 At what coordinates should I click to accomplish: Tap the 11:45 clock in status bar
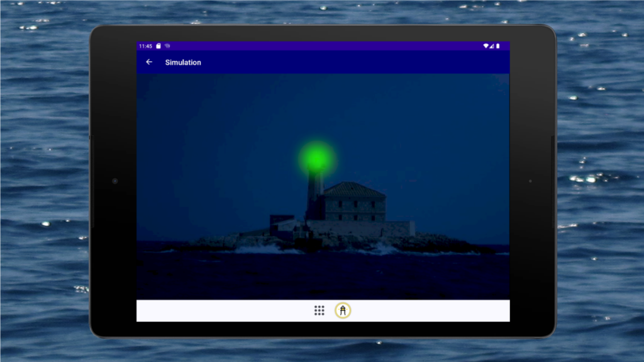tap(145, 46)
